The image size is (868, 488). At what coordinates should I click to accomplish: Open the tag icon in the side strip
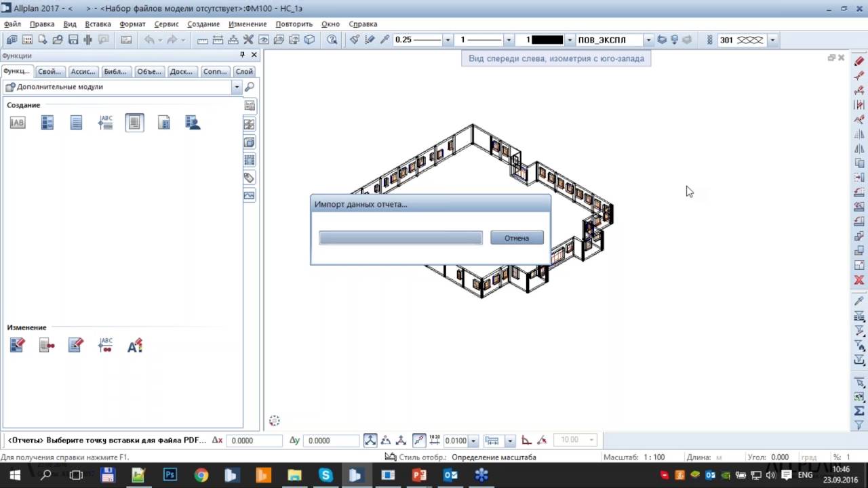250,178
